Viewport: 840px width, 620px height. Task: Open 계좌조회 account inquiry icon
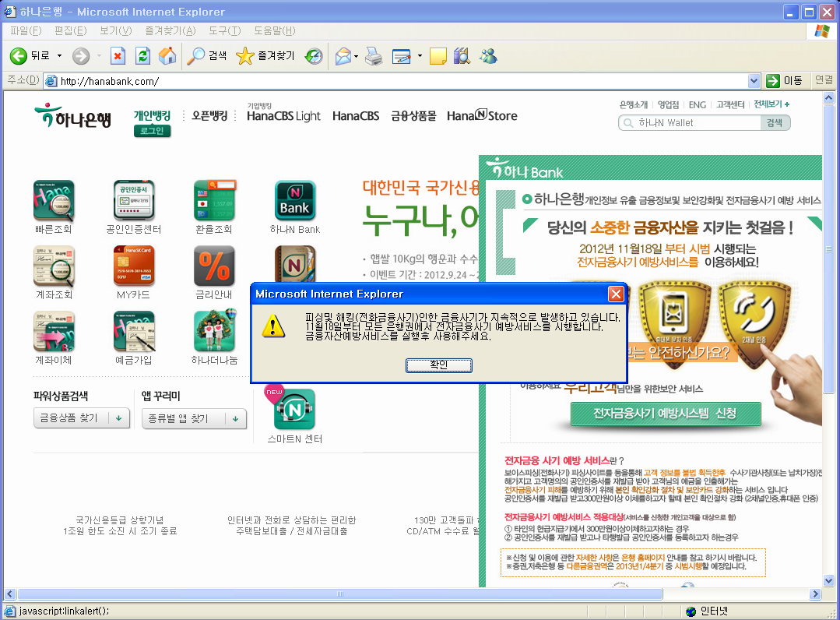(54, 266)
